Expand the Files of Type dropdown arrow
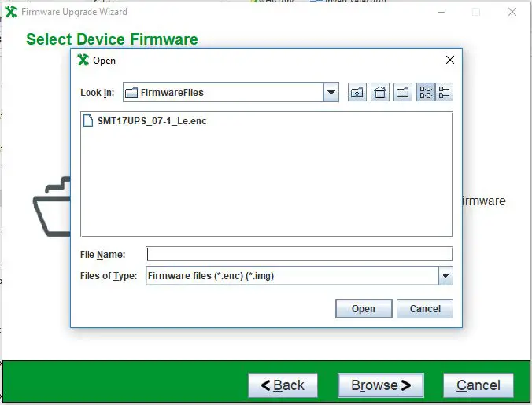The height and width of the screenshot is (405, 532). [445, 276]
